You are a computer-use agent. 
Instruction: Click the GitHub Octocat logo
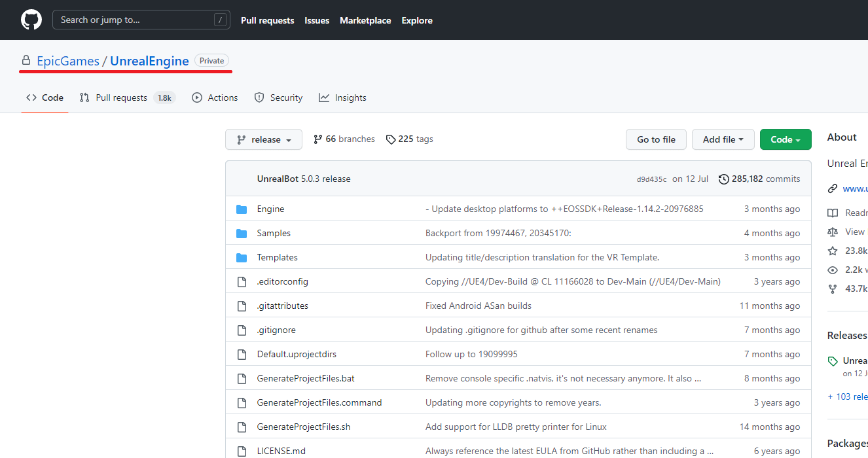click(x=31, y=20)
